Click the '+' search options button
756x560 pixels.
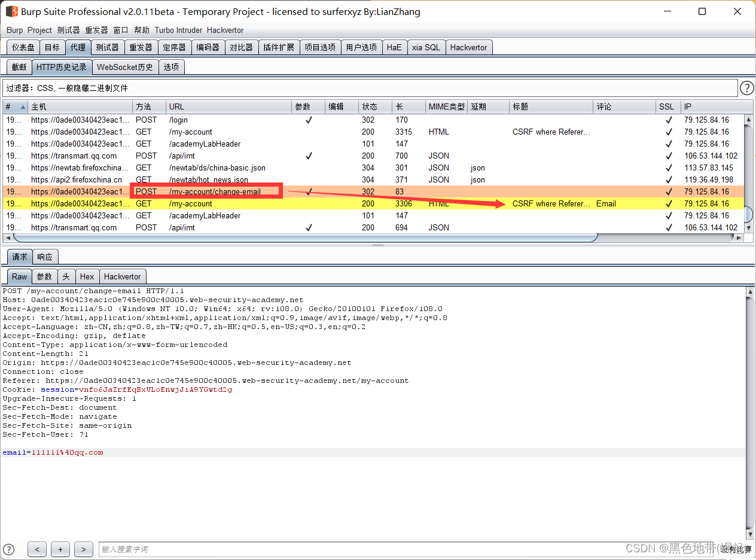[60, 549]
